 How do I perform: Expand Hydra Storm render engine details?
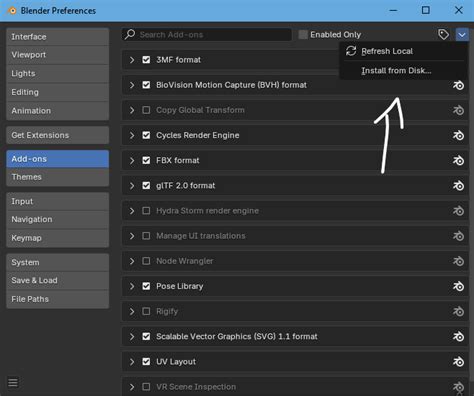tap(132, 211)
